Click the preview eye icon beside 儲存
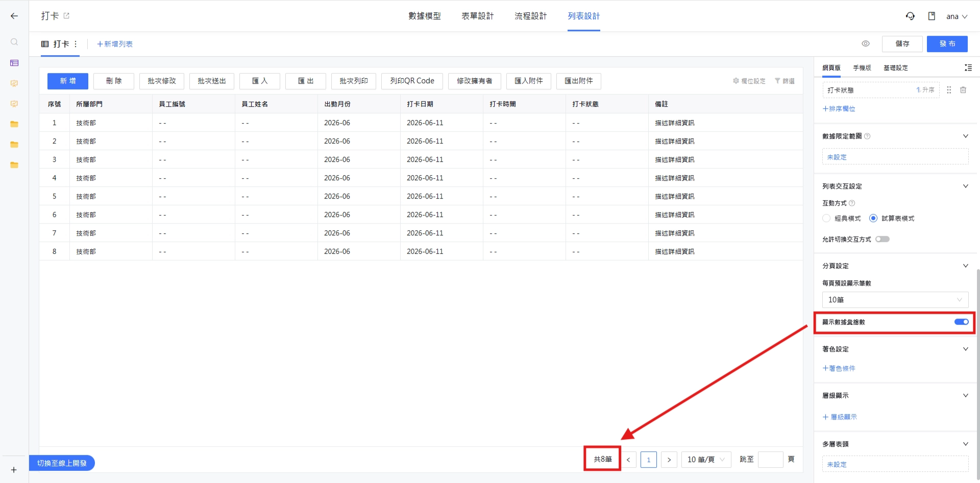980x483 pixels. [x=866, y=43]
